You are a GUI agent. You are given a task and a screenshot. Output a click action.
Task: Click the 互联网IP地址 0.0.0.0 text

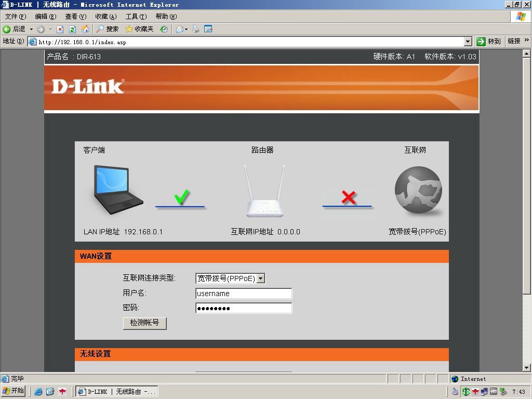tap(265, 232)
